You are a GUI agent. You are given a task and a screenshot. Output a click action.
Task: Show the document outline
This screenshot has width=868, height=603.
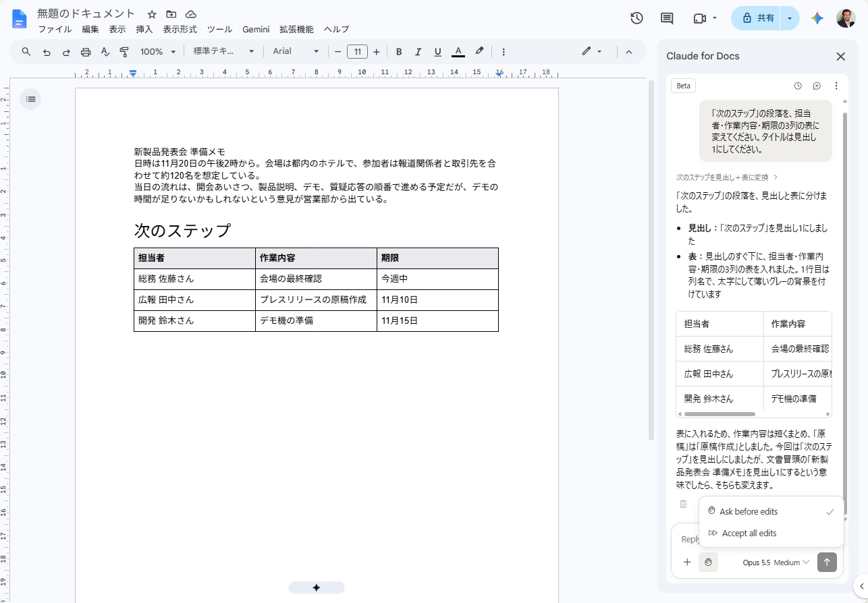click(x=30, y=99)
